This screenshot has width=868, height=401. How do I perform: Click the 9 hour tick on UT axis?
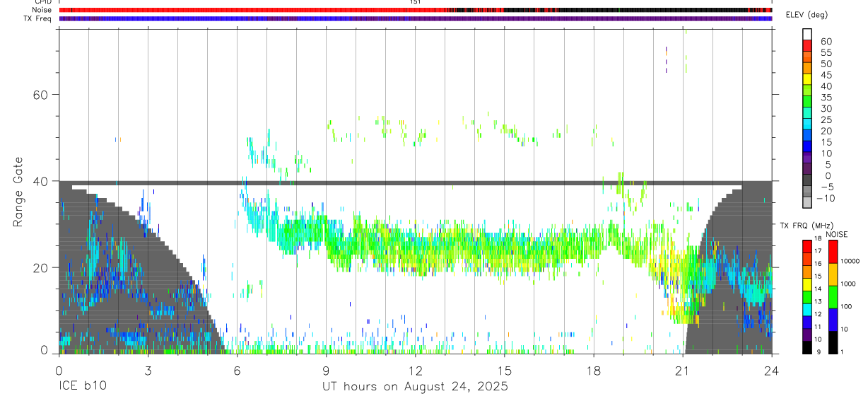click(326, 370)
